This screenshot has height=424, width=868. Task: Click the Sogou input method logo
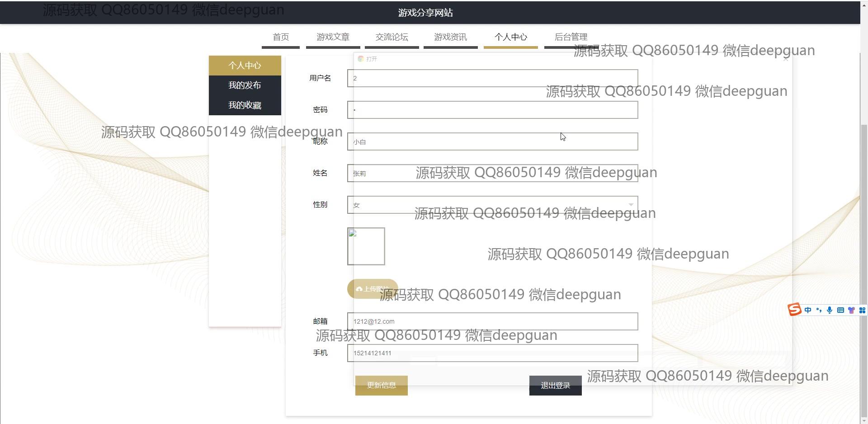pos(794,310)
